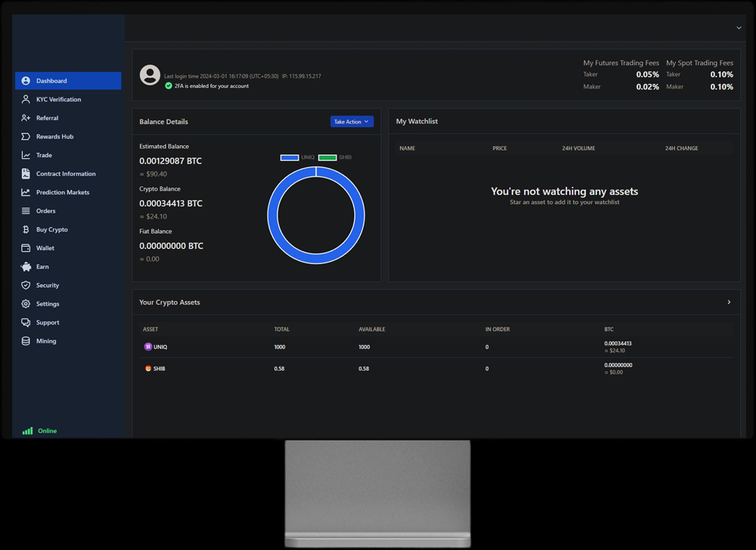The width and height of the screenshot is (756, 550).
Task: Expand Your Crypto Assets arrow
Action: click(x=729, y=302)
